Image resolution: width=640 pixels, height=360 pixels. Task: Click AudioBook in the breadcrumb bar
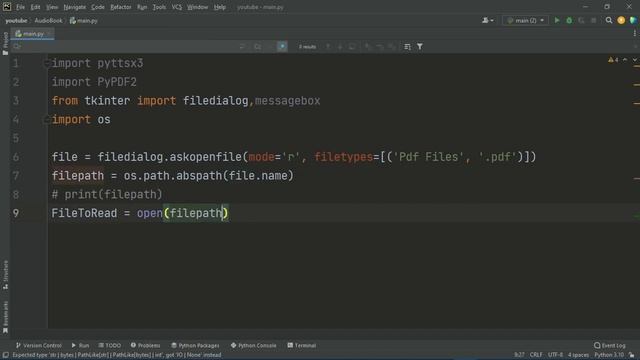coord(48,20)
